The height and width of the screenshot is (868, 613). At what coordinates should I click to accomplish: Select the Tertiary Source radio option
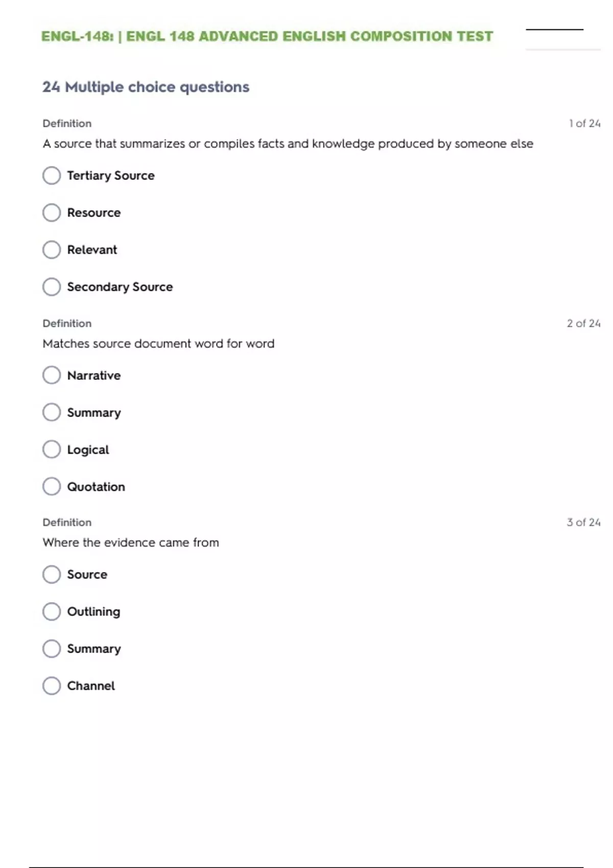52,176
